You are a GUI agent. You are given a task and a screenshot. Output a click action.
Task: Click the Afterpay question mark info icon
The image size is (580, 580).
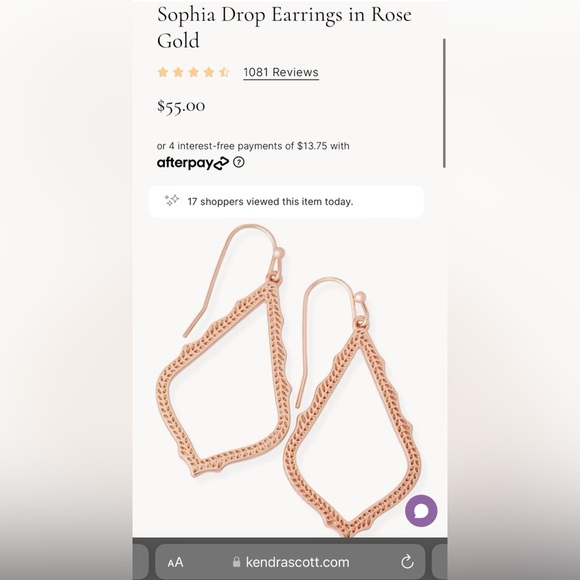coord(239,162)
